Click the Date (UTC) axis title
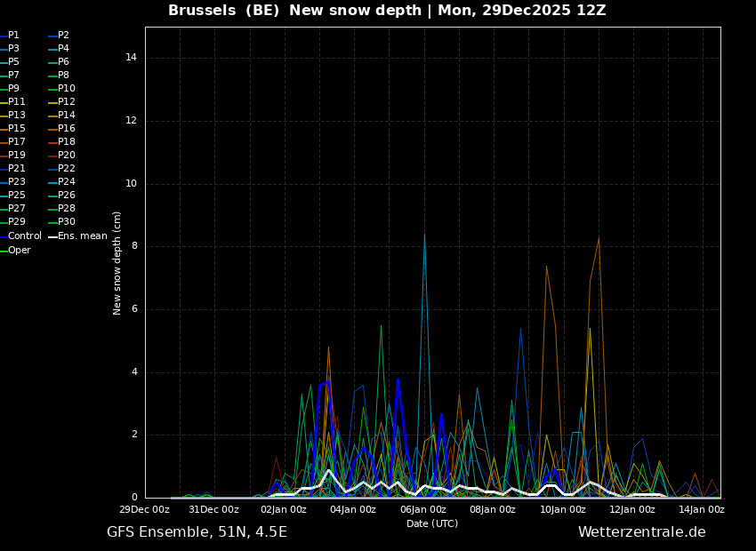Screen dimensions: 756x551 point(432,523)
